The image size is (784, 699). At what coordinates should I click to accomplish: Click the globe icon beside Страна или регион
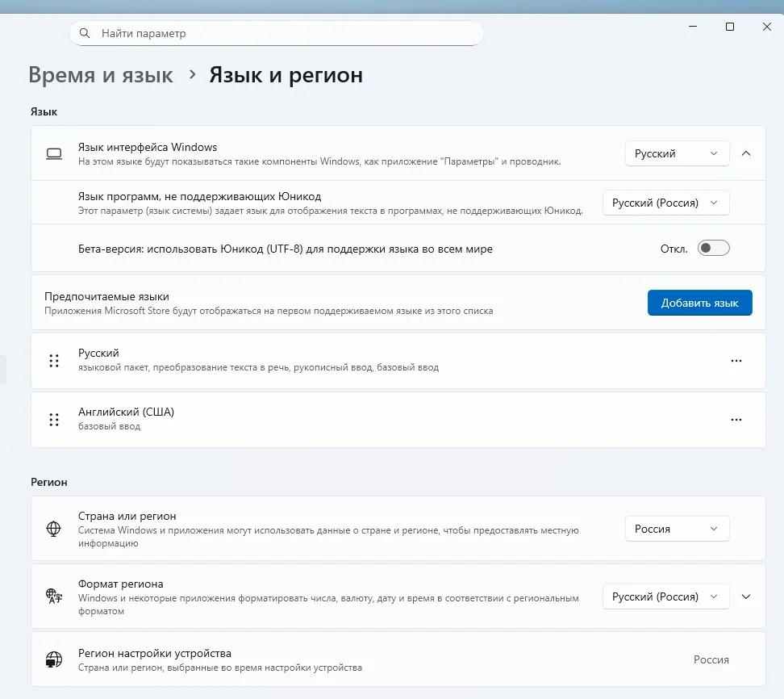[x=54, y=529]
